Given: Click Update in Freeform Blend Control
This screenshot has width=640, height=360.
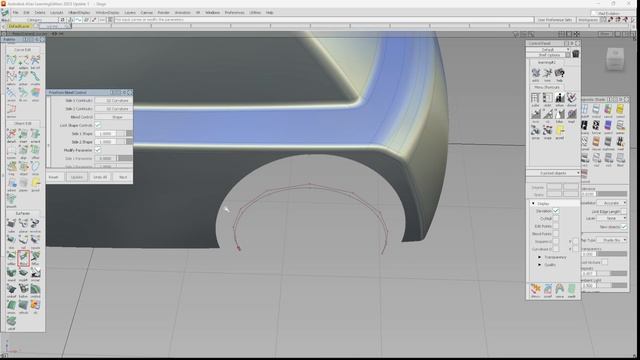Looking at the screenshot, I should tap(76, 177).
